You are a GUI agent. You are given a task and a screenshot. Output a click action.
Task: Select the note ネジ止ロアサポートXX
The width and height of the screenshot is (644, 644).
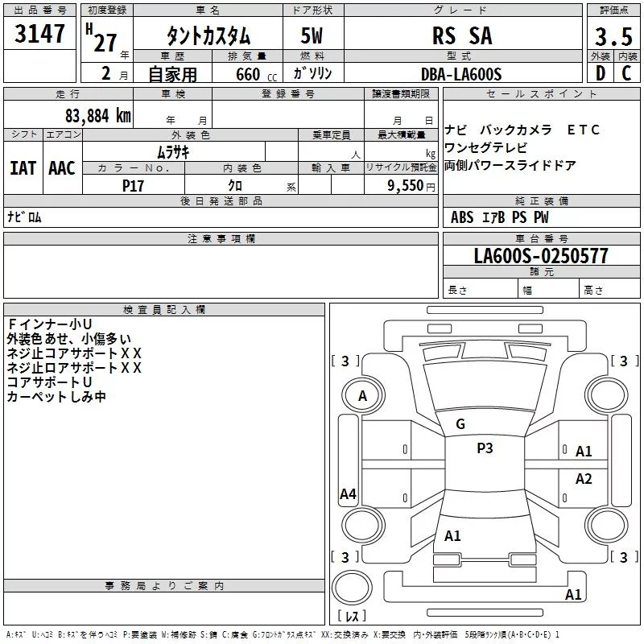pos(74,368)
